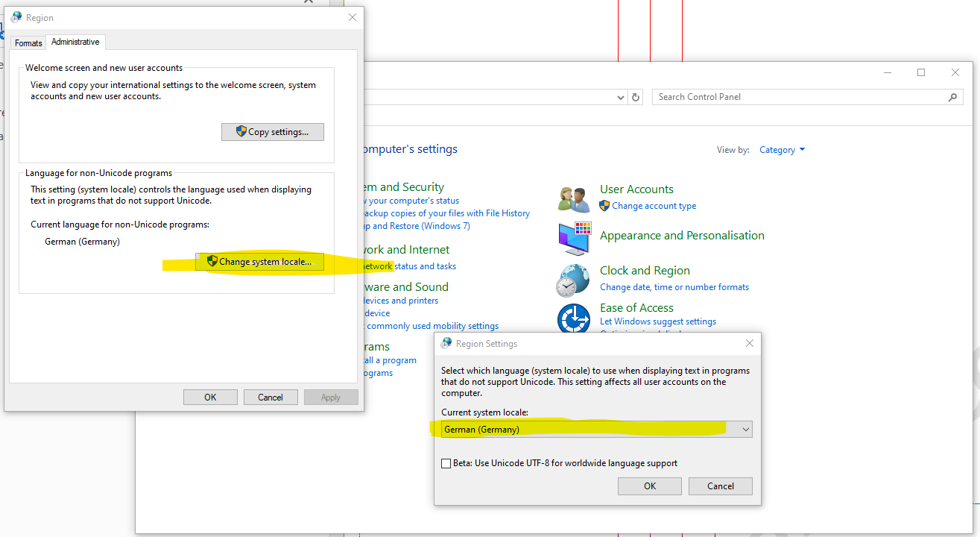This screenshot has width=980, height=537.
Task: Open the File History backup link
Action: pyautogui.click(x=447, y=213)
